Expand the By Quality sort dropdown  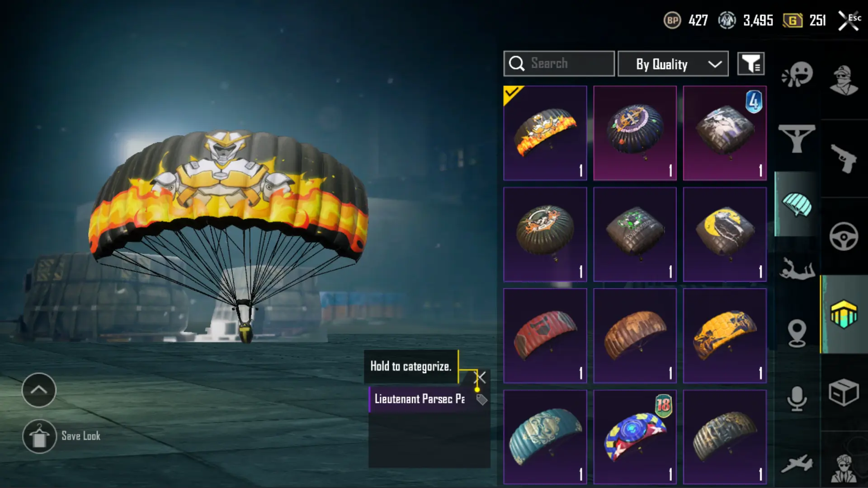[673, 64]
